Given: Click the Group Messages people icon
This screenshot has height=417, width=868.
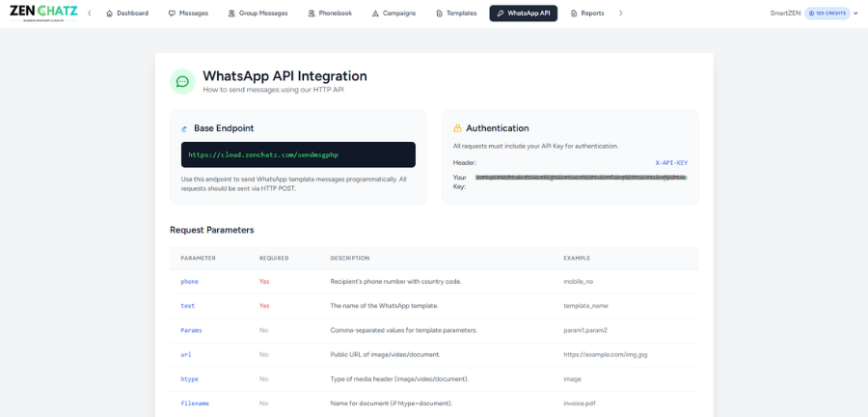Looking at the screenshot, I should (x=231, y=14).
